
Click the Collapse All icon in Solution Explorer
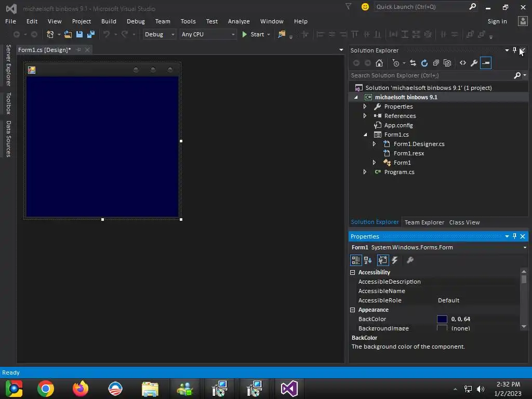[436, 63]
